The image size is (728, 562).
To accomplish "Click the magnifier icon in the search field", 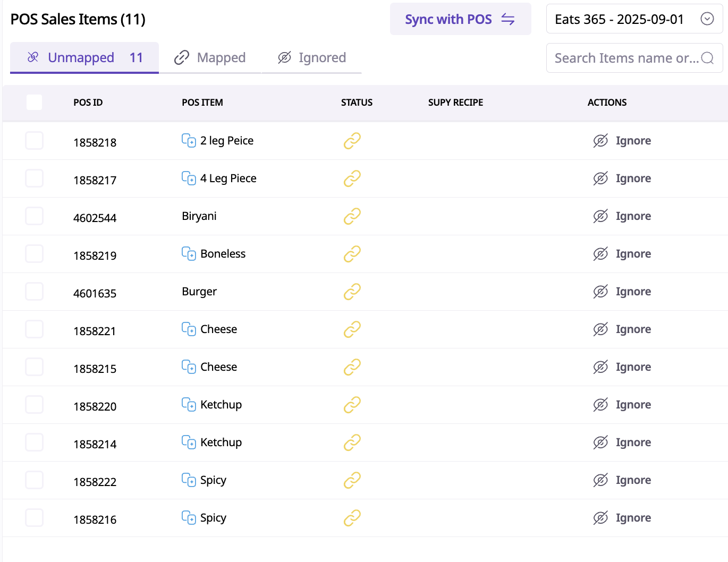I will (x=707, y=58).
